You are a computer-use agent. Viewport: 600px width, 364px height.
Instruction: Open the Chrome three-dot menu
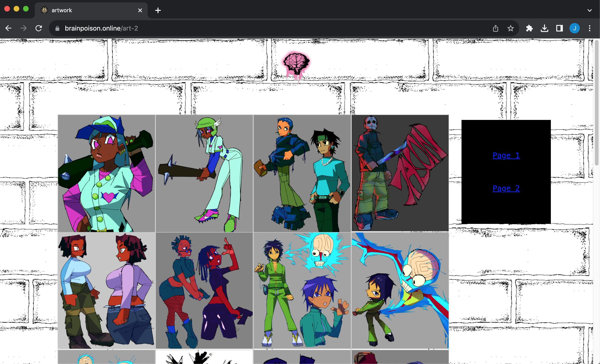tap(589, 28)
